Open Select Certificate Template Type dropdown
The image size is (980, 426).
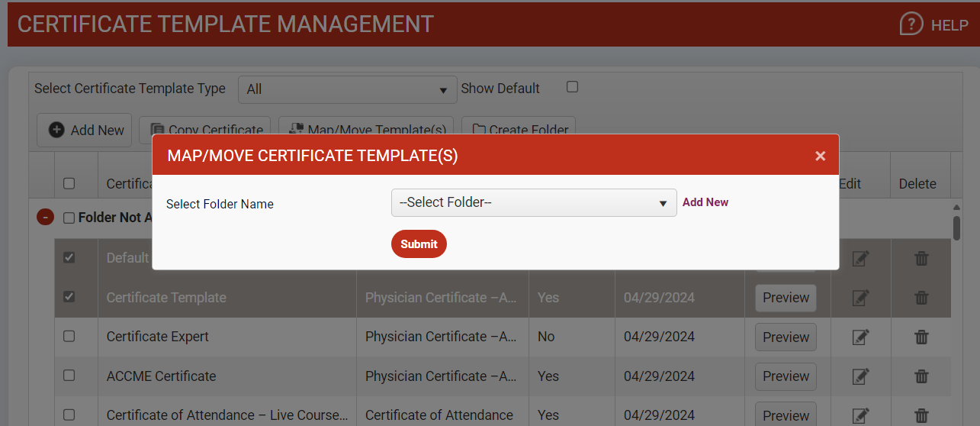pos(347,89)
